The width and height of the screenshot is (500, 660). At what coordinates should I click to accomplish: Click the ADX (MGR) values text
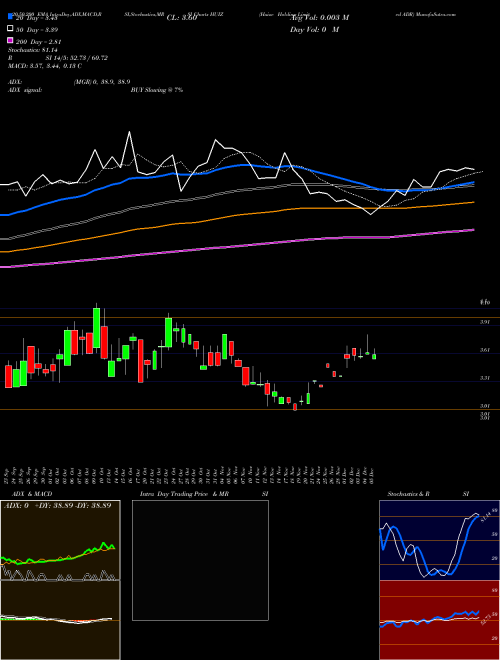pyautogui.click(x=102, y=82)
